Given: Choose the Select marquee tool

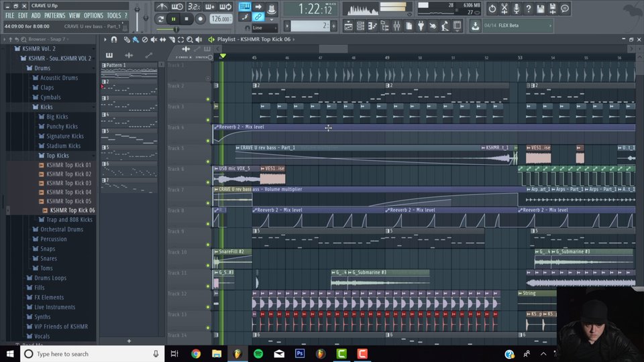Looking at the screenshot, I should (180, 40).
